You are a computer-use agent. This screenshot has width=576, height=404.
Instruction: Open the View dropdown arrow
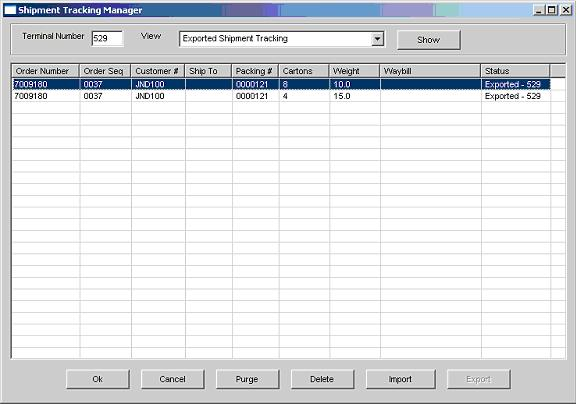(x=377, y=39)
